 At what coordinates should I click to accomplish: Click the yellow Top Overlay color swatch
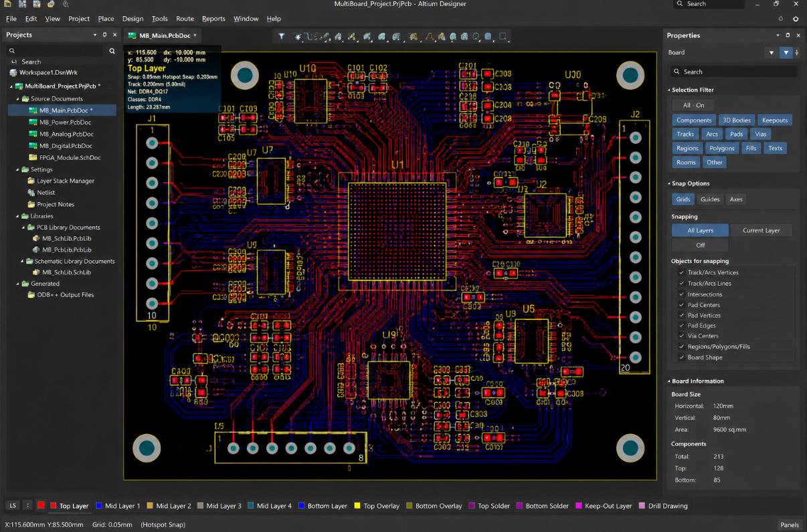357,506
